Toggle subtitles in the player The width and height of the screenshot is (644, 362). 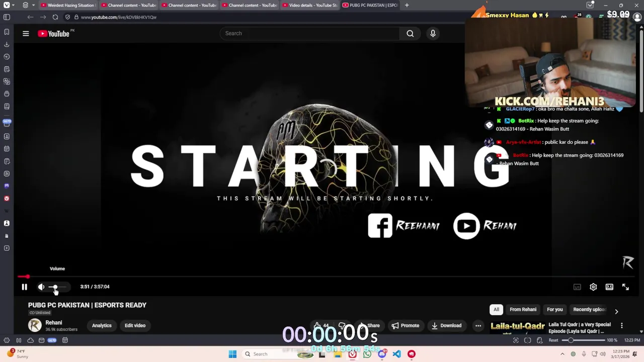tap(577, 287)
